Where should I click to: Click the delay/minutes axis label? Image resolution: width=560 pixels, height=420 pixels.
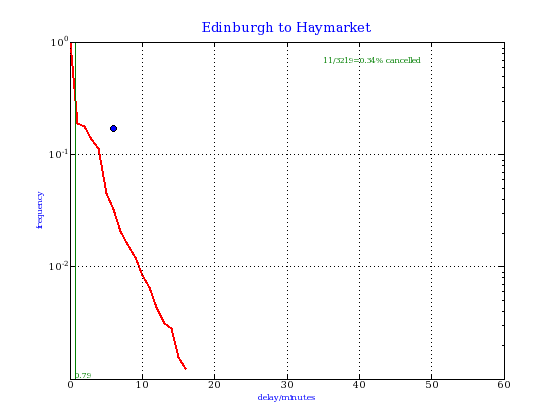tap(286, 397)
